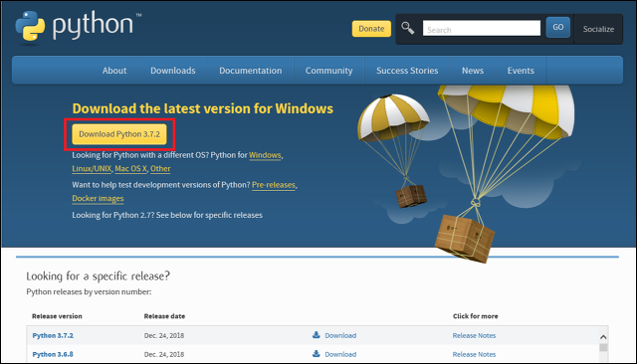
Task: Click the GO search button
Action: (x=557, y=27)
